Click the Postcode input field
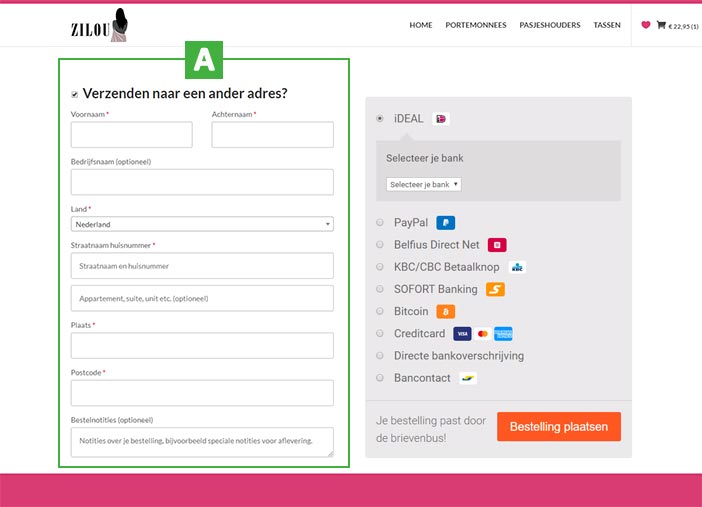The height and width of the screenshot is (507, 702). pyautogui.click(x=202, y=393)
